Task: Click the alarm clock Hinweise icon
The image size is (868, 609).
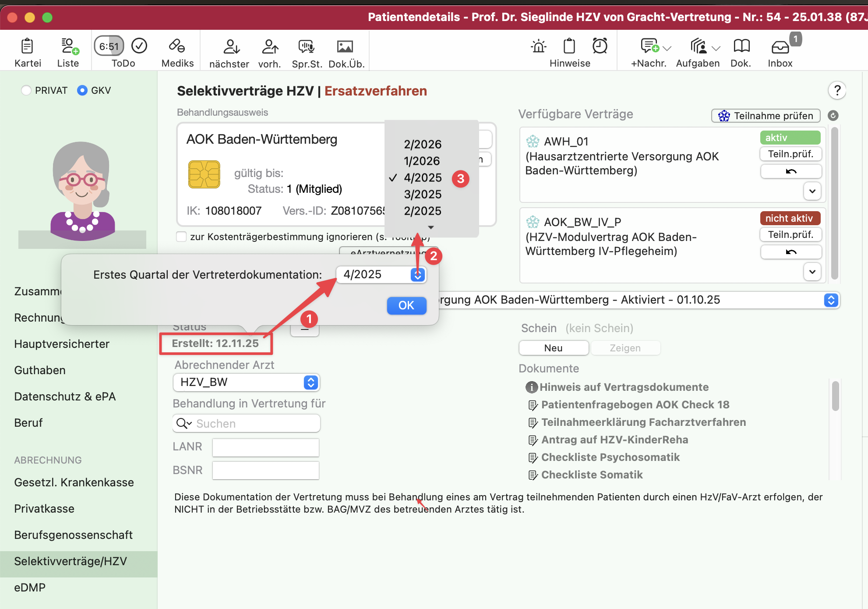Action: tap(600, 46)
